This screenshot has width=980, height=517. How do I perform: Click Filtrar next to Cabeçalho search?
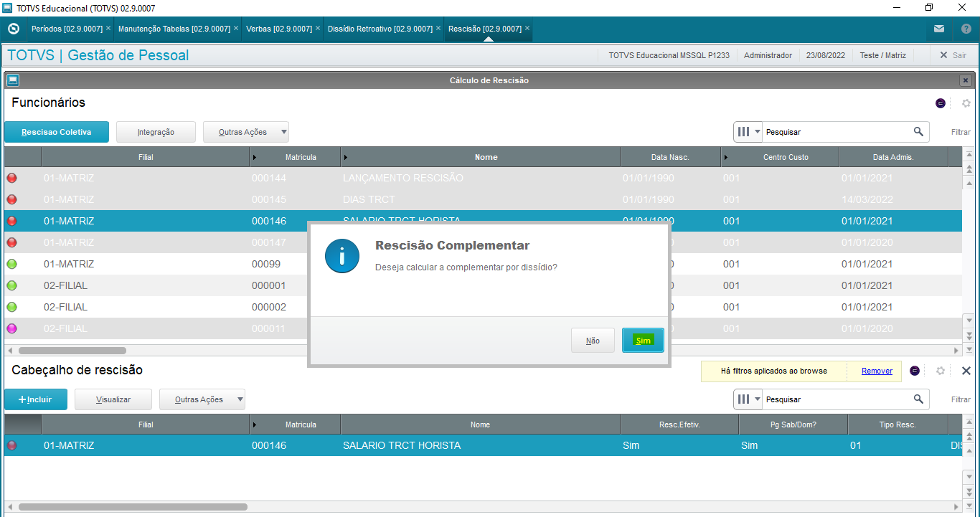click(x=961, y=399)
